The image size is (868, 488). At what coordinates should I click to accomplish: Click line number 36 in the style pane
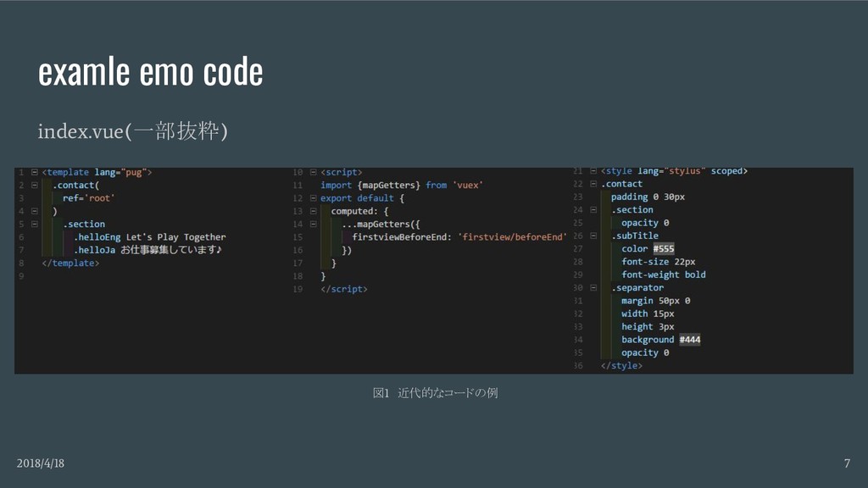[x=578, y=366]
